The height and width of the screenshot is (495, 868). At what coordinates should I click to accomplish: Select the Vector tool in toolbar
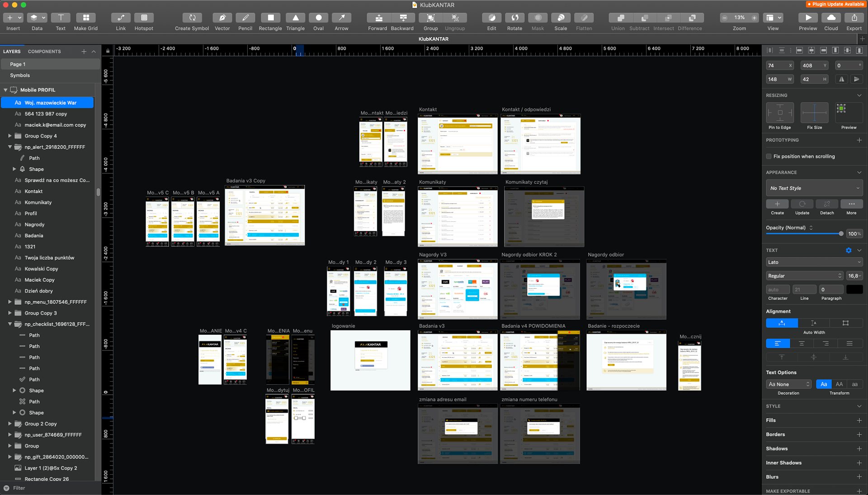pyautogui.click(x=222, y=18)
